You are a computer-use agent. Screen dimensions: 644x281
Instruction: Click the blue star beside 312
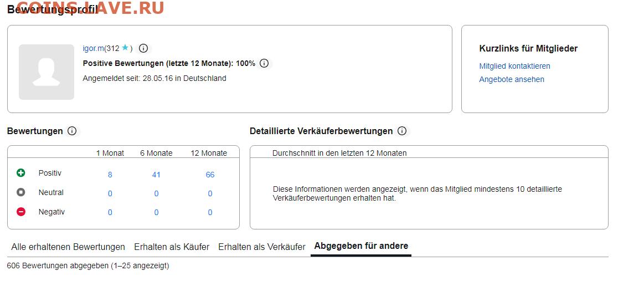pos(125,48)
